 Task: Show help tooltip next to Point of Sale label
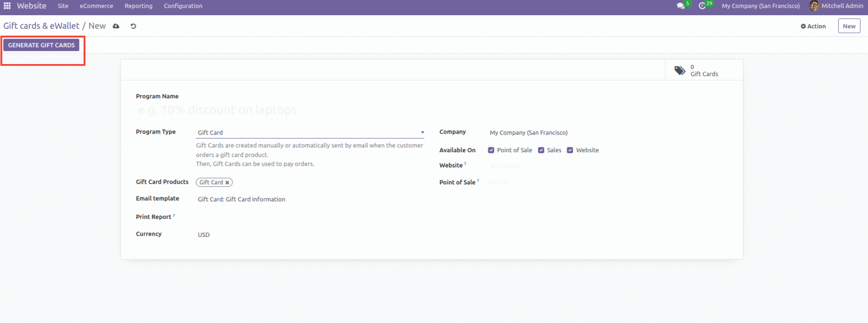[478, 181]
